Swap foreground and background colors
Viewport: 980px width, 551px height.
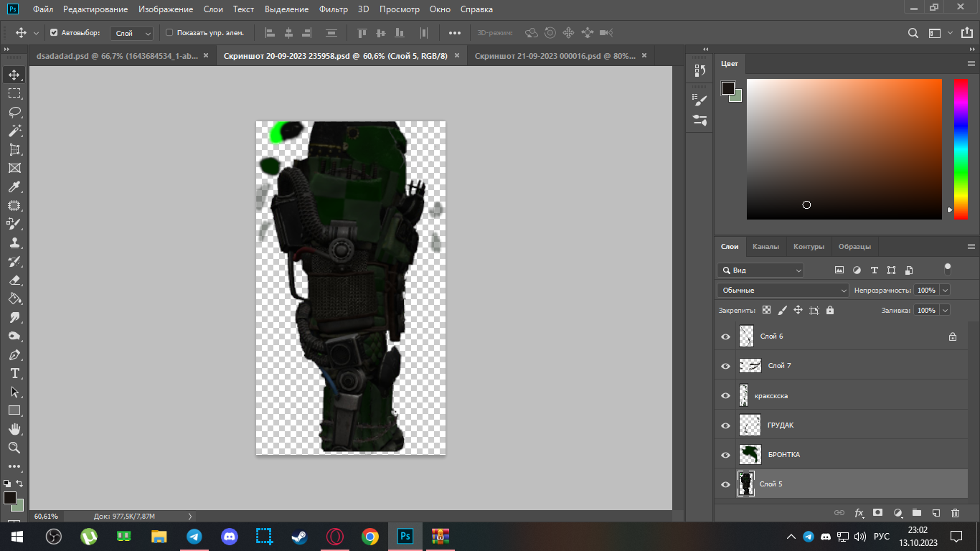[x=20, y=484]
